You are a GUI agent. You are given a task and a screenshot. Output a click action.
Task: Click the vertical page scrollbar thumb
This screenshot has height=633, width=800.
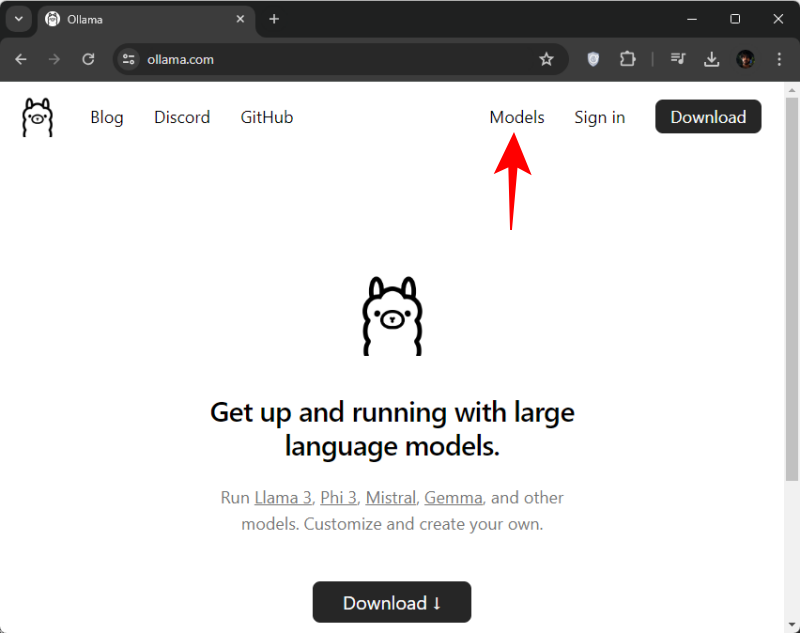[791, 289]
